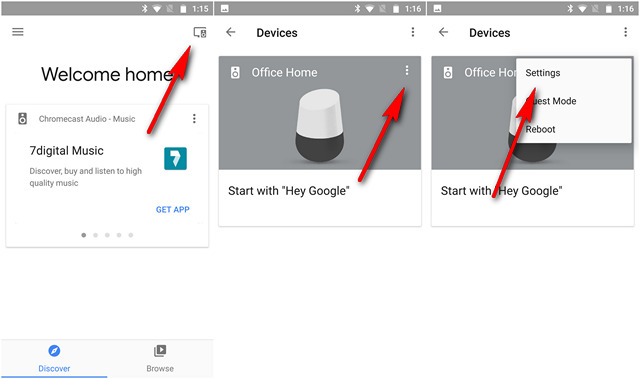This screenshot has width=640, height=379.
Task: Tap Start with "Hey Google" in middle screen
Action: (289, 191)
